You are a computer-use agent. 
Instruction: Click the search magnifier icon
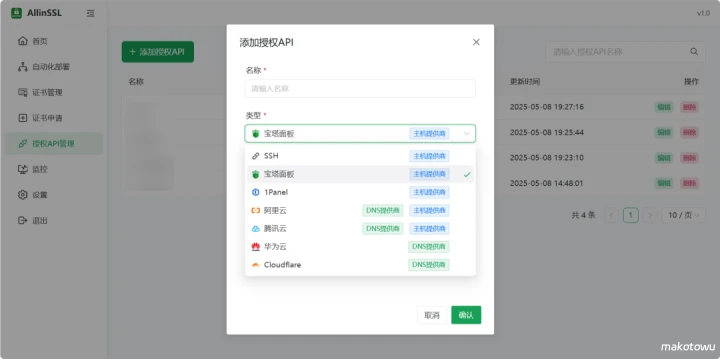tap(694, 52)
